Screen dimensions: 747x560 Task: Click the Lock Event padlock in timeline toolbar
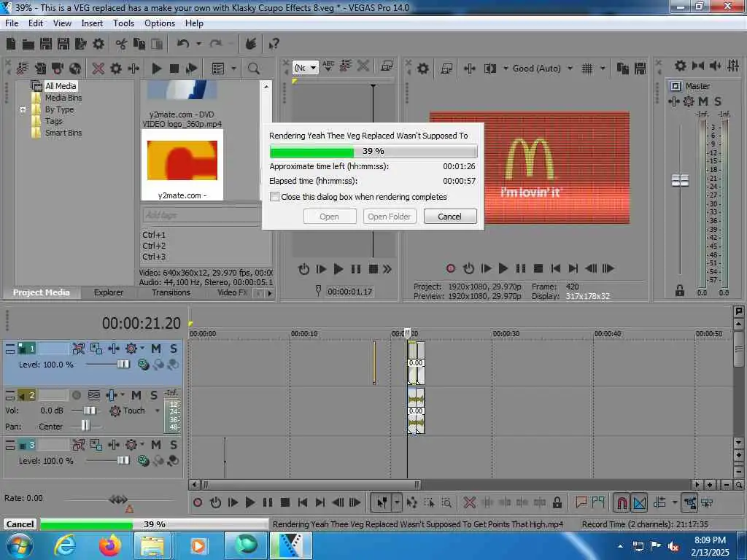(557, 502)
